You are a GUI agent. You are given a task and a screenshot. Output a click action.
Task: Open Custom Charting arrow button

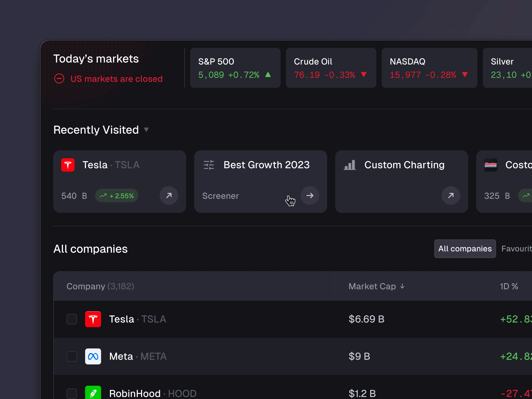[451, 196]
